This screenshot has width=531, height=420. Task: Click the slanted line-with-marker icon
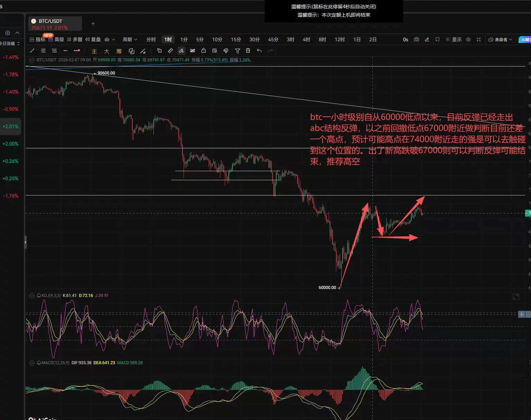[143, 51]
